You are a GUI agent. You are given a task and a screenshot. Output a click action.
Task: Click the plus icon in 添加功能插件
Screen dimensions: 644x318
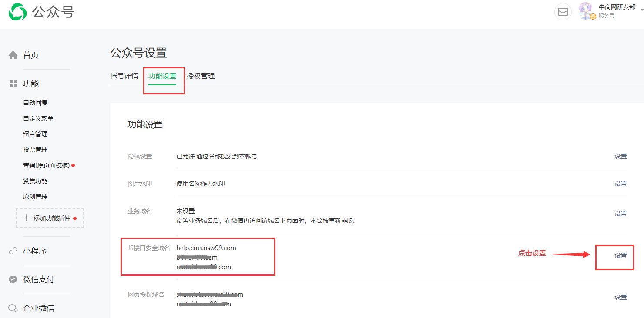[x=27, y=218]
